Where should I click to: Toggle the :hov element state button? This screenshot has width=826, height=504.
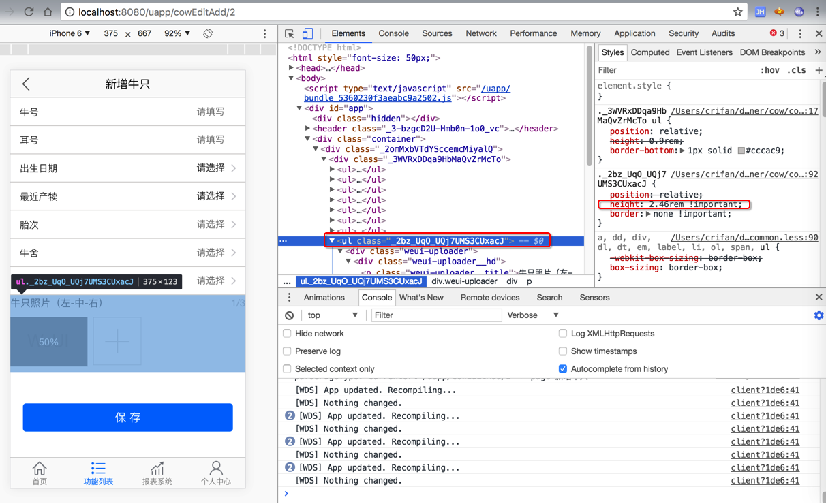click(x=769, y=70)
